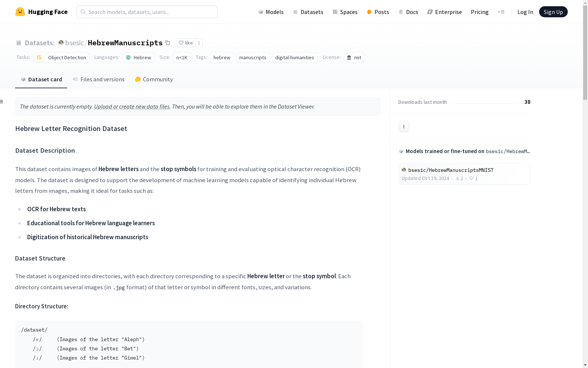Click the Datasets stack icon beside the title
Viewport: 588px width, 368px height.
tap(19, 43)
